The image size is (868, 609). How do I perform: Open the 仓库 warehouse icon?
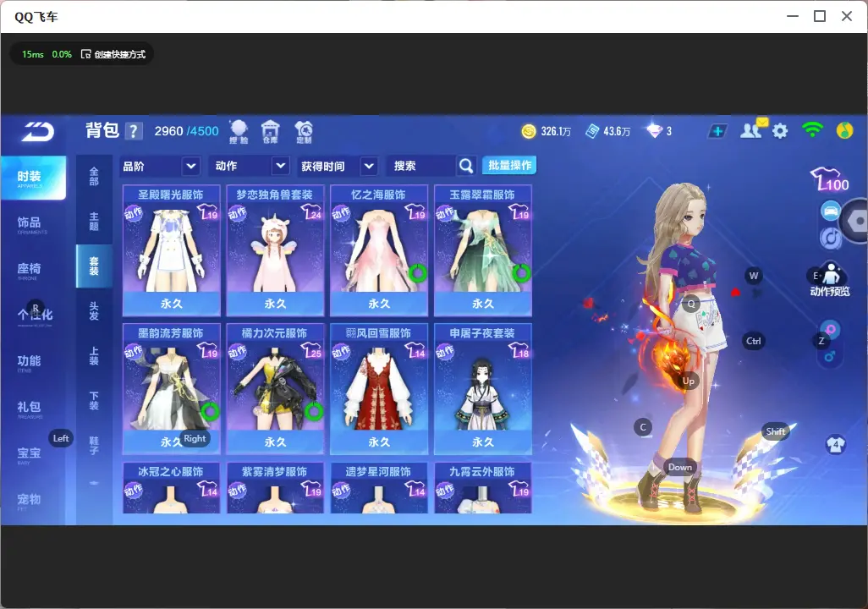click(270, 132)
